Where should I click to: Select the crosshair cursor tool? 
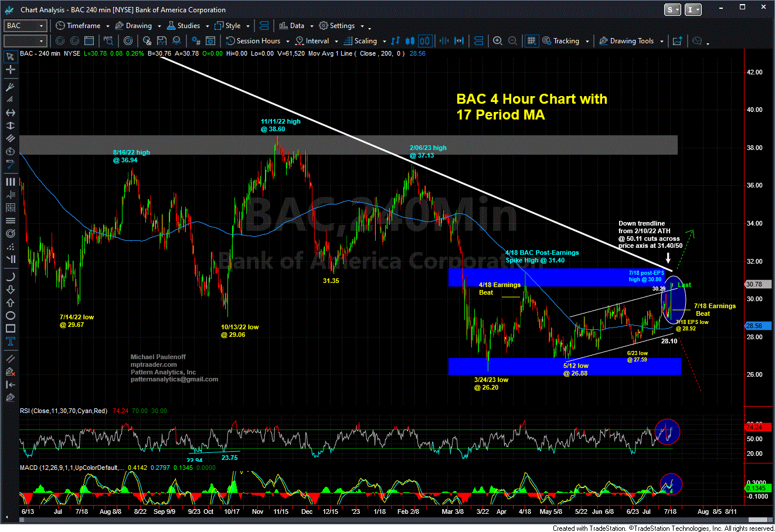coord(10,69)
